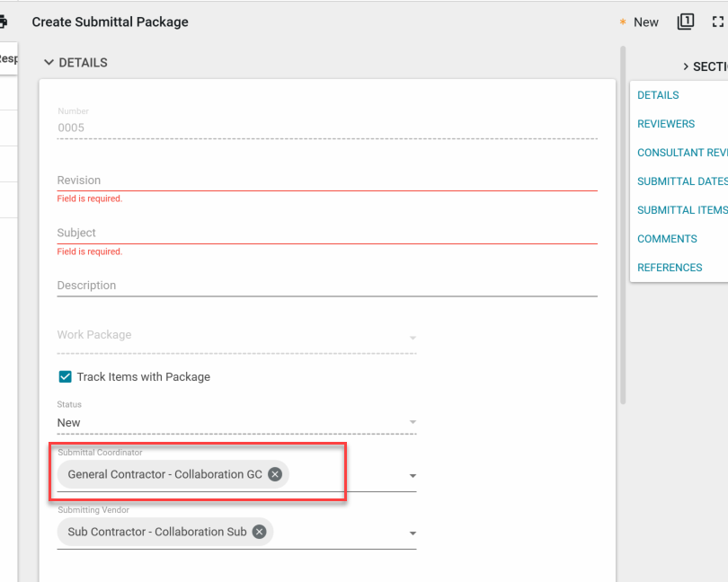
Task: Click the form's vertical scrollbar
Action: tap(622, 225)
